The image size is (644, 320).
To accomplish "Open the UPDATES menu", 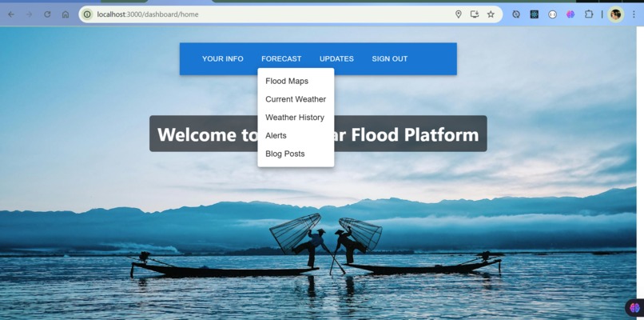I will [337, 59].
